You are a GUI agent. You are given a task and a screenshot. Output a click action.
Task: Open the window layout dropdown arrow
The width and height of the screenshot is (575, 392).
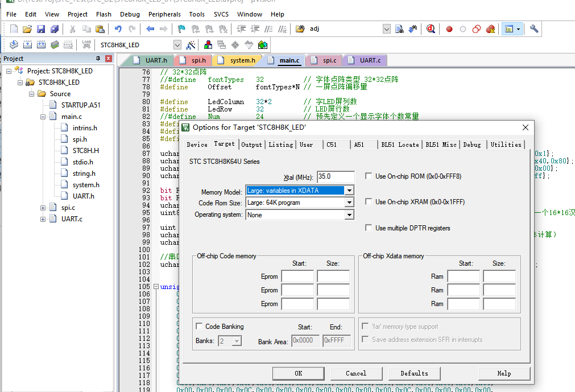[518, 29]
